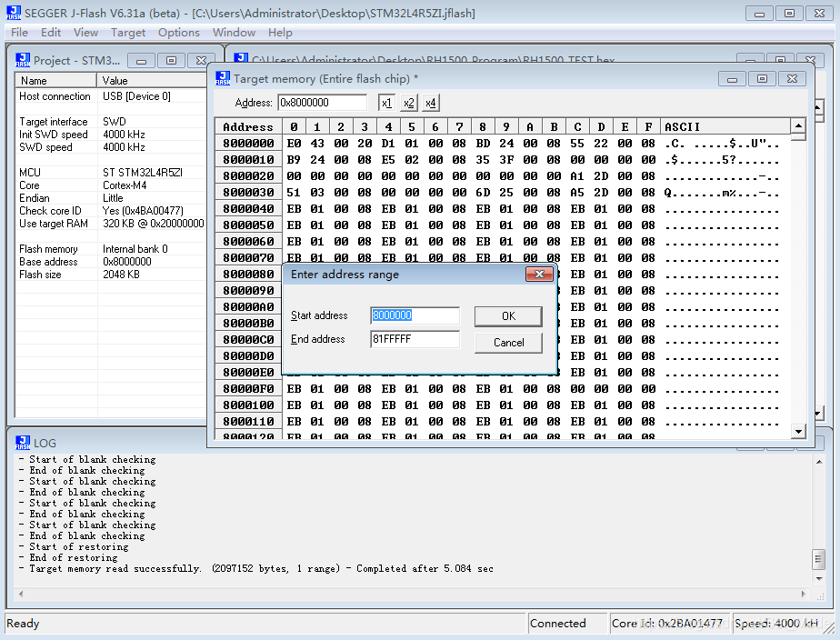Close the Target memory window

pyautogui.click(x=792, y=79)
